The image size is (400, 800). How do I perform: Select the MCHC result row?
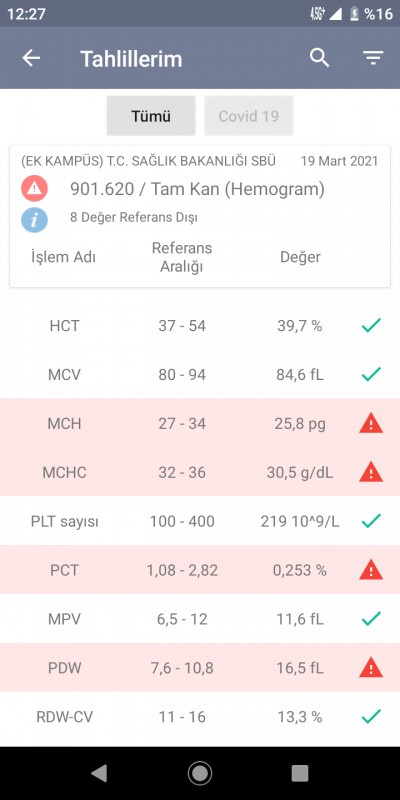[200, 472]
